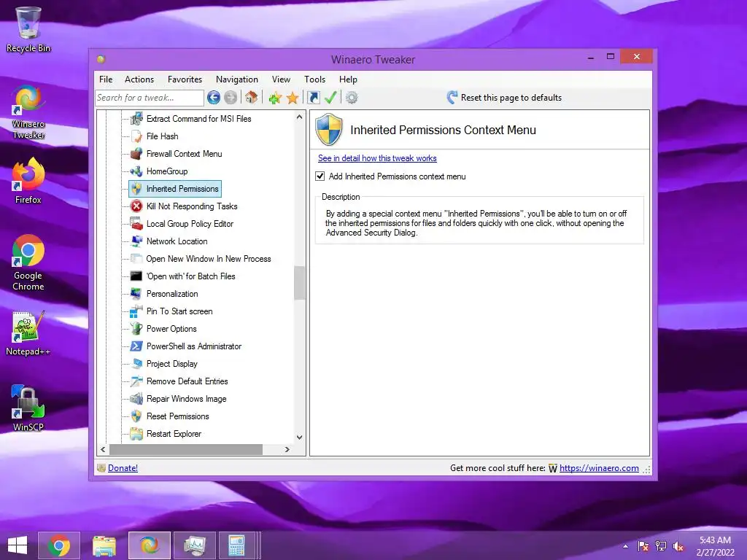Open the Favorites menu
This screenshot has width=747, height=560.
click(185, 79)
